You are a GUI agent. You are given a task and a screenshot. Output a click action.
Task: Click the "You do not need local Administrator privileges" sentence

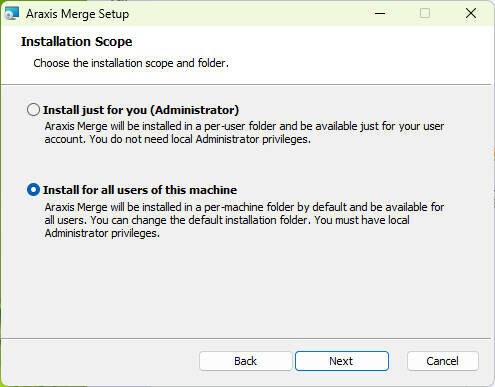coord(200,139)
